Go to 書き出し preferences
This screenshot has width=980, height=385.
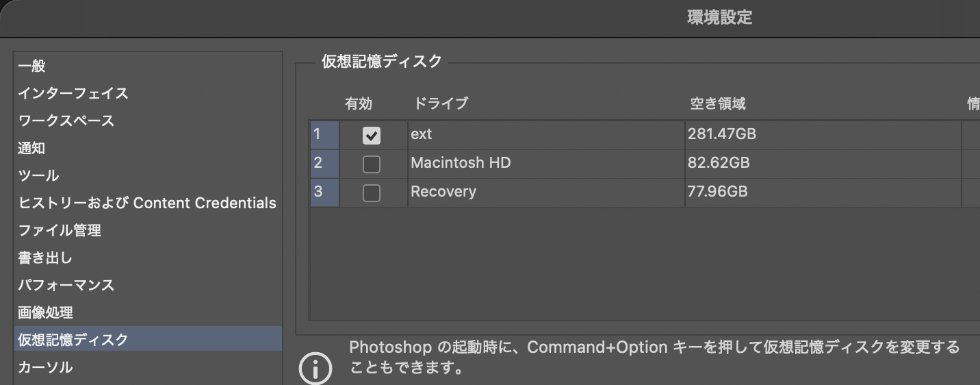point(148,258)
